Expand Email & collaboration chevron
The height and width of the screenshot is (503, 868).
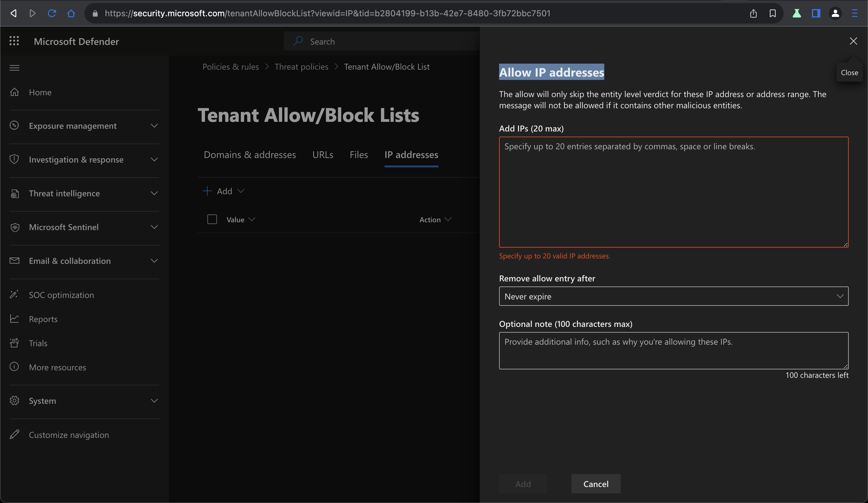[154, 261]
